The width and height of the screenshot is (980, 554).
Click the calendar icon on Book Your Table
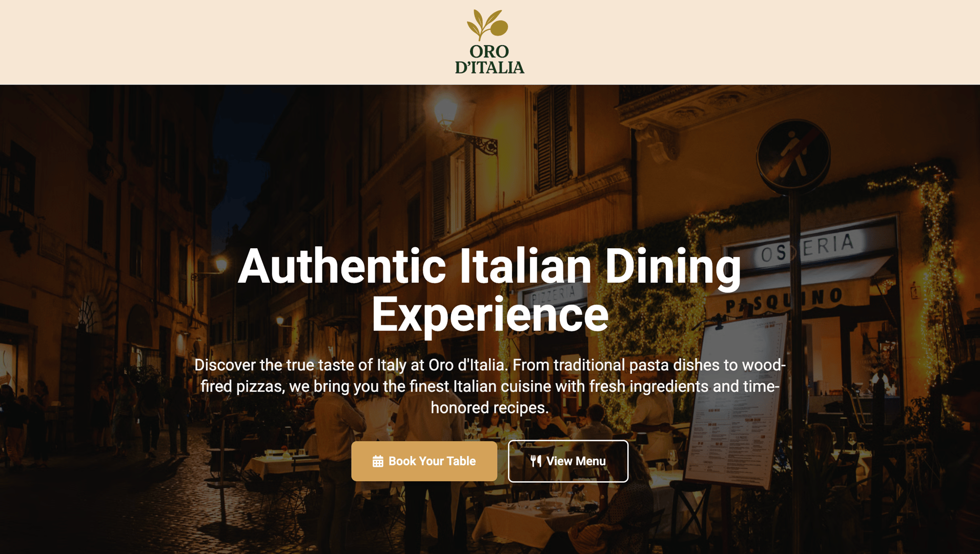378,461
